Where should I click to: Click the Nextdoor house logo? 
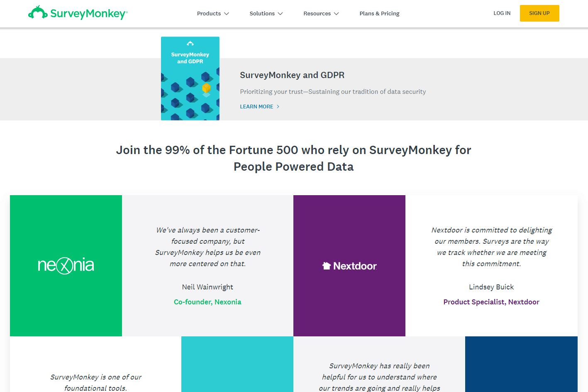(327, 266)
